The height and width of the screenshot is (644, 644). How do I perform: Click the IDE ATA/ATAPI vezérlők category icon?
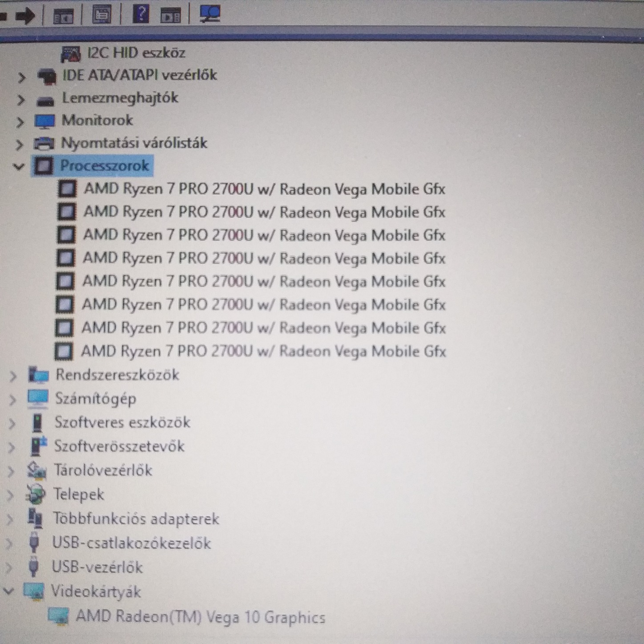click(46, 76)
